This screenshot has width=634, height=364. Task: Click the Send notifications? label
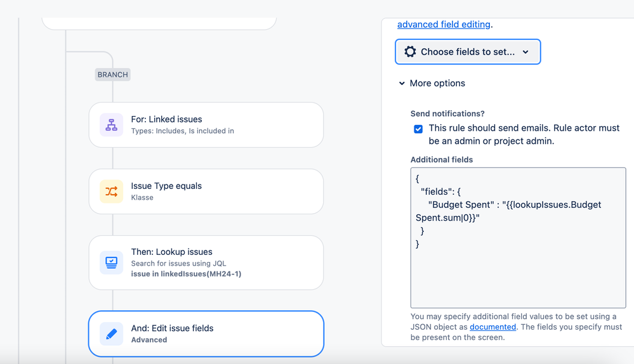447,114
